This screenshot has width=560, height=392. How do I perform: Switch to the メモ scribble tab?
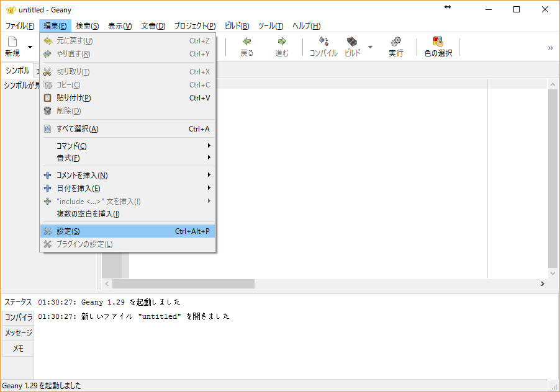pos(18,349)
